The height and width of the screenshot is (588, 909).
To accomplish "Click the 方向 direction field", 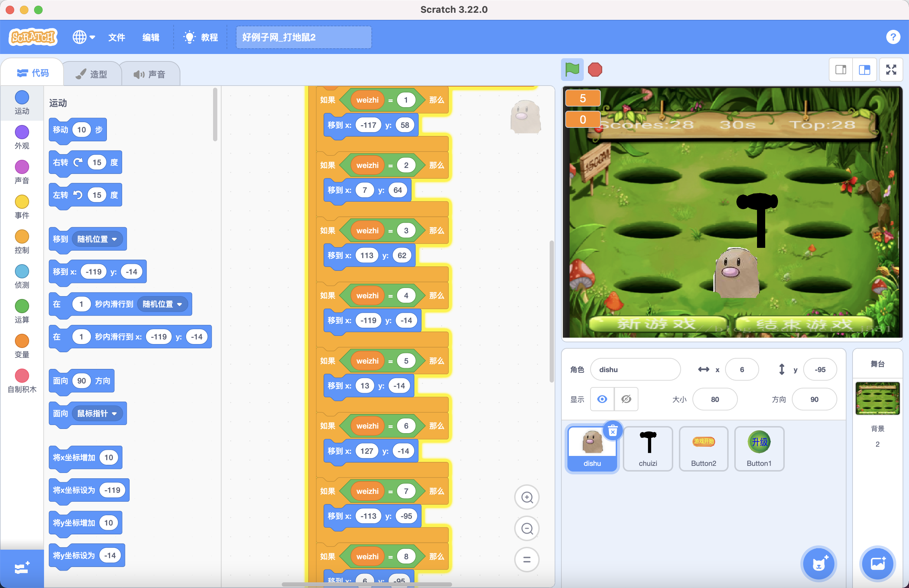I will pyautogui.click(x=814, y=399).
